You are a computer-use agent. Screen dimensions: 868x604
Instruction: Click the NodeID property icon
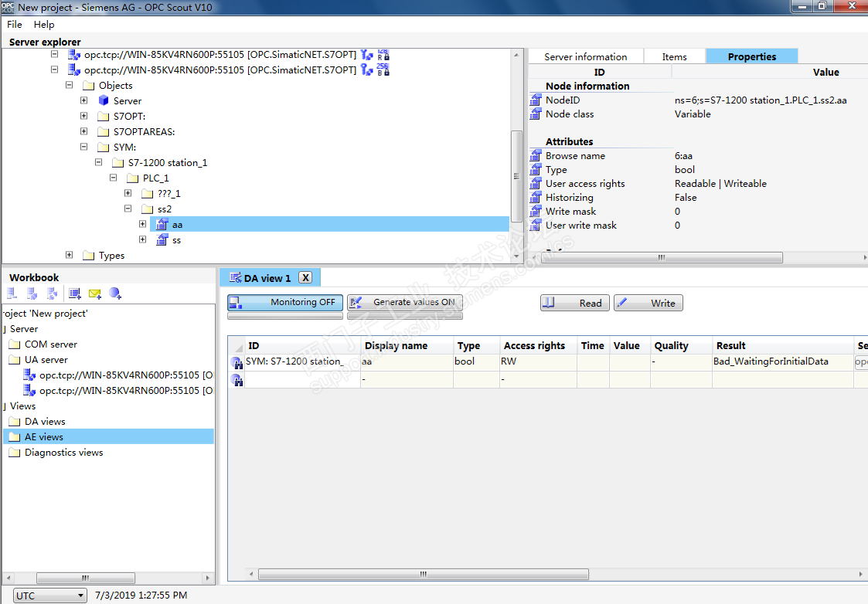[536, 100]
